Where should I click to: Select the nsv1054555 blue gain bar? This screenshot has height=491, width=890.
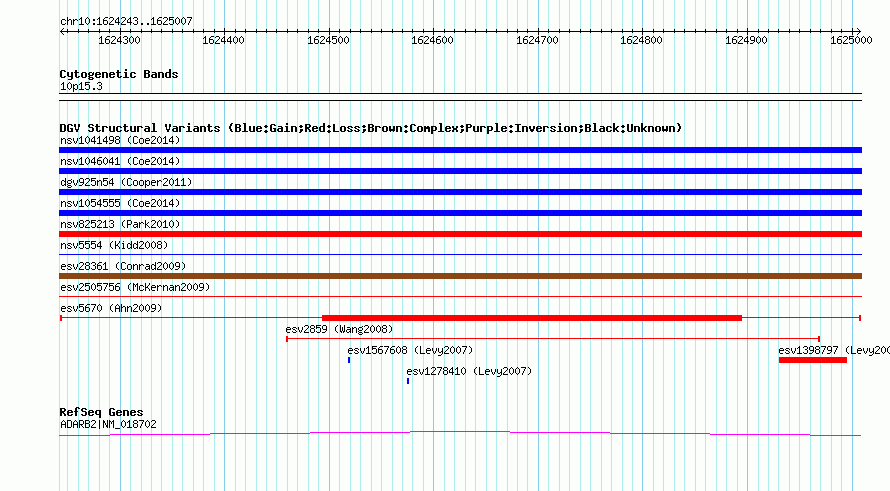pos(460,213)
